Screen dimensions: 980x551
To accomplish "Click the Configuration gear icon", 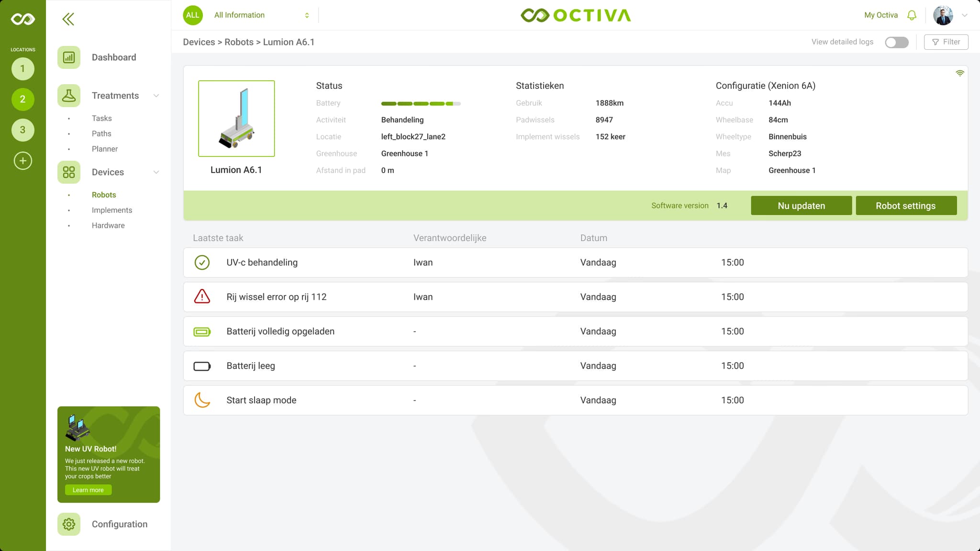I will (69, 524).
